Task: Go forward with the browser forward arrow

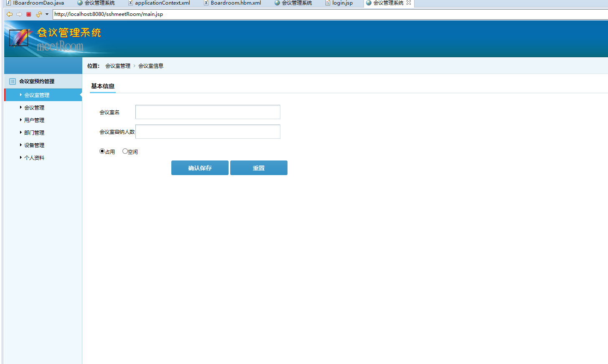Action: [19, 14]
